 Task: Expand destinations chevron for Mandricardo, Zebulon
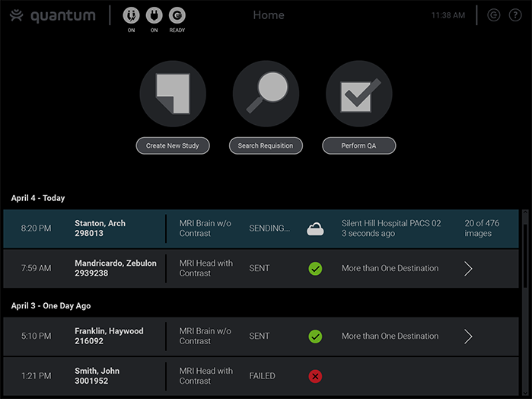point(468,269)
